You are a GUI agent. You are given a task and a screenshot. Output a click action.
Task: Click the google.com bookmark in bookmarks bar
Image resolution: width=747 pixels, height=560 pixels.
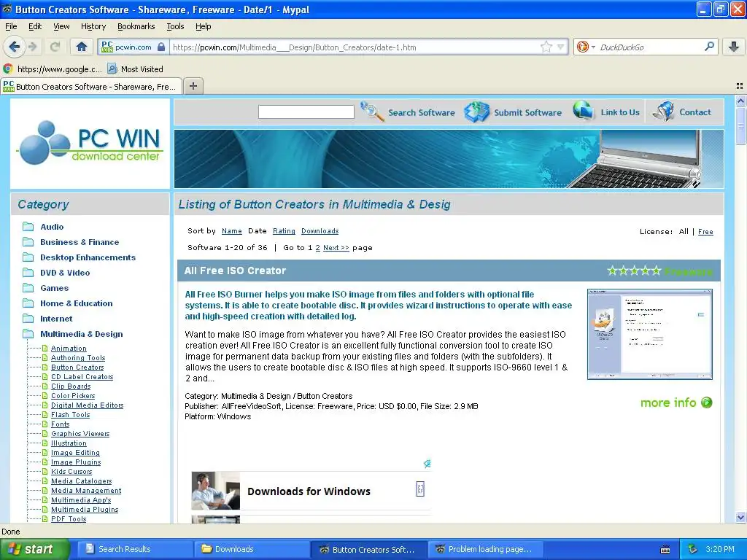pyautogui.click(x=53, y=69)
